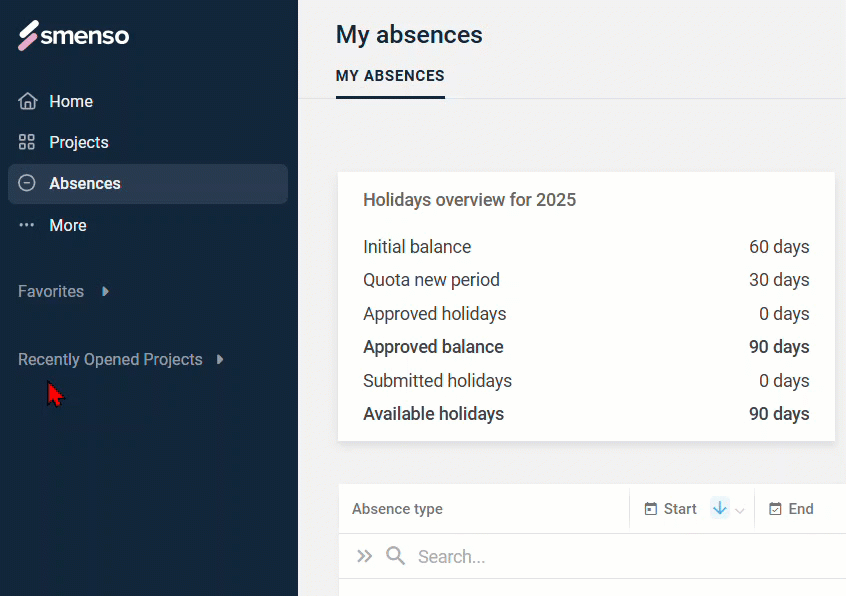Screen dimensions: 846x596
Task: Click the More ellipsis icon
Action: click(x=26, y=225)
